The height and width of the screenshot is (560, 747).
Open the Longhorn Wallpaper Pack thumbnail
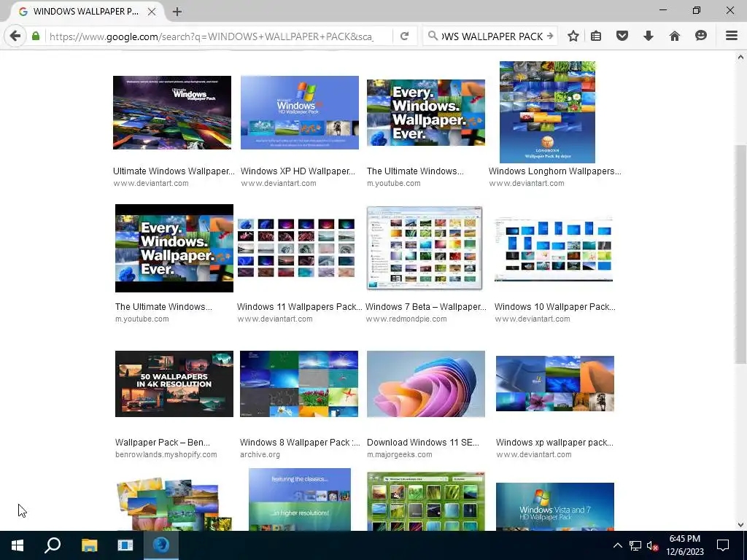click(x=547, y=112)
